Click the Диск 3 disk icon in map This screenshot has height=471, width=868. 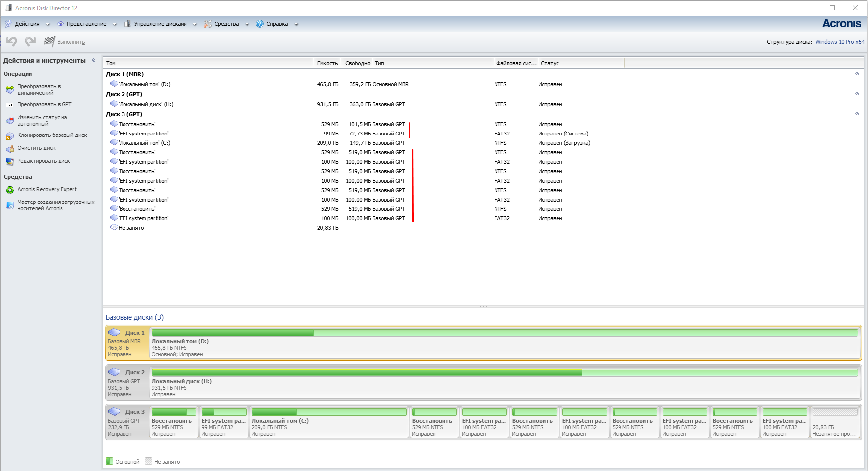tap(114, 412)
